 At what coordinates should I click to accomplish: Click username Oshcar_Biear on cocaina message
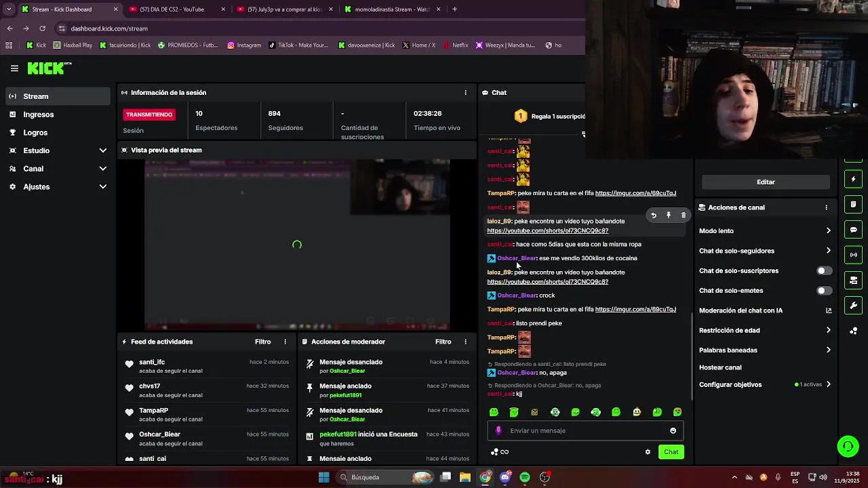click(517, 258)
